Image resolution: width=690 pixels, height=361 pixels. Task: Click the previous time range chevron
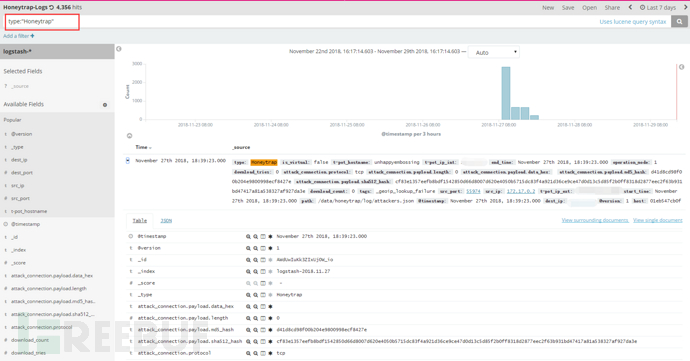click(x=630, y=7)
